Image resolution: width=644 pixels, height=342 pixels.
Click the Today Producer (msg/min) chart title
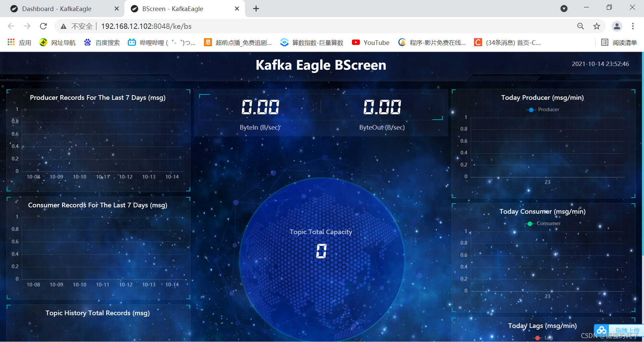(x=542, y=97)
